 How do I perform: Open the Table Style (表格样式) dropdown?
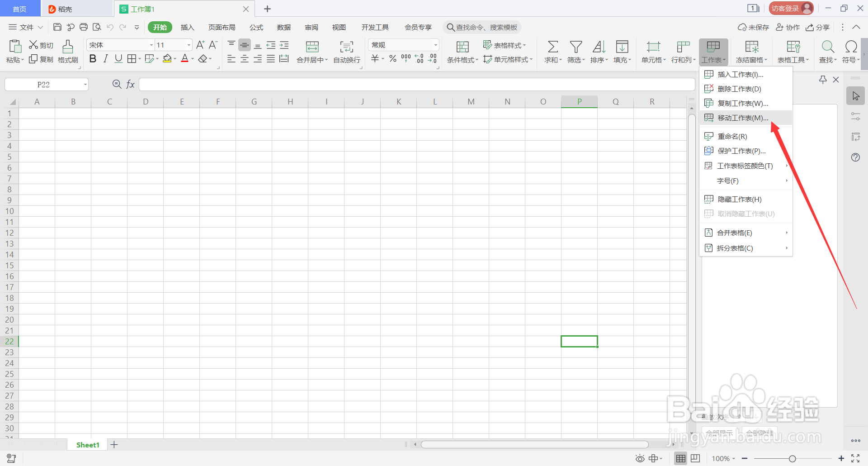coord(504,45)
